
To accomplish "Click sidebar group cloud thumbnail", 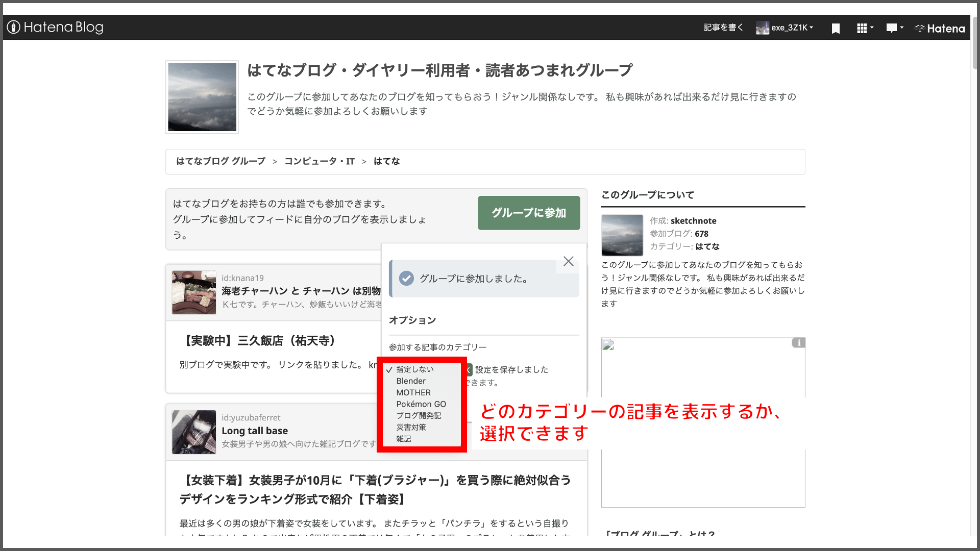I will (622, 235).
